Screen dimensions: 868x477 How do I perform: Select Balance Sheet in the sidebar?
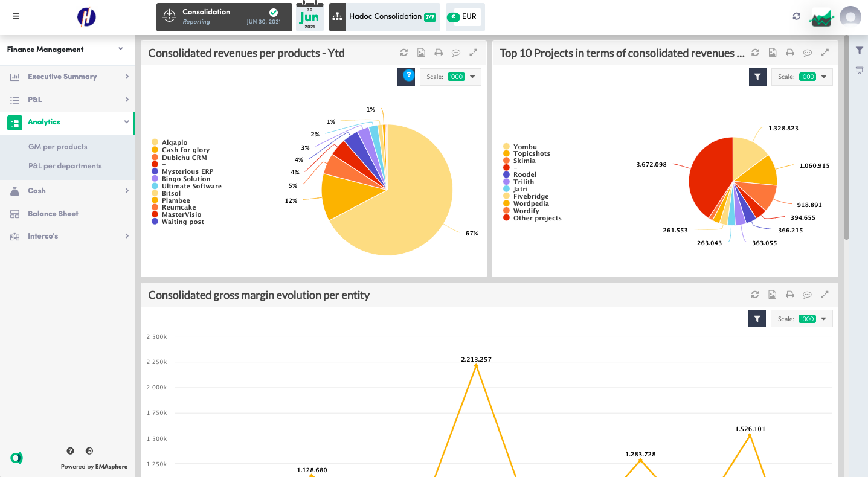[x=53, y=214]
